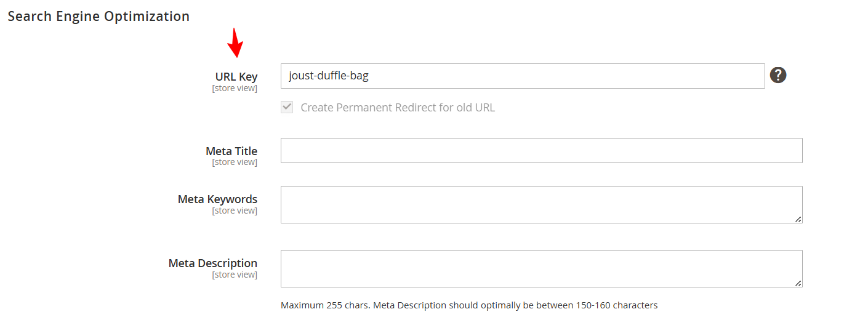Collapse the Search Engine Optimization section
Screen dimensions: 868x325
[x=98, y=17]
